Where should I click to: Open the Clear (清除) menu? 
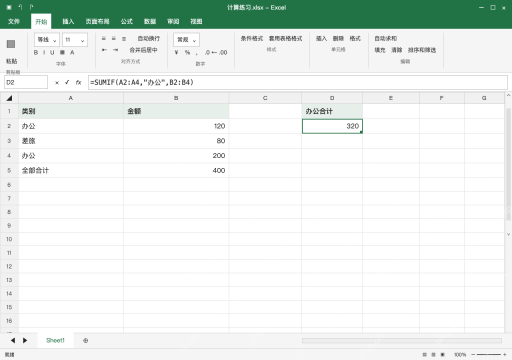coord(396,50)
